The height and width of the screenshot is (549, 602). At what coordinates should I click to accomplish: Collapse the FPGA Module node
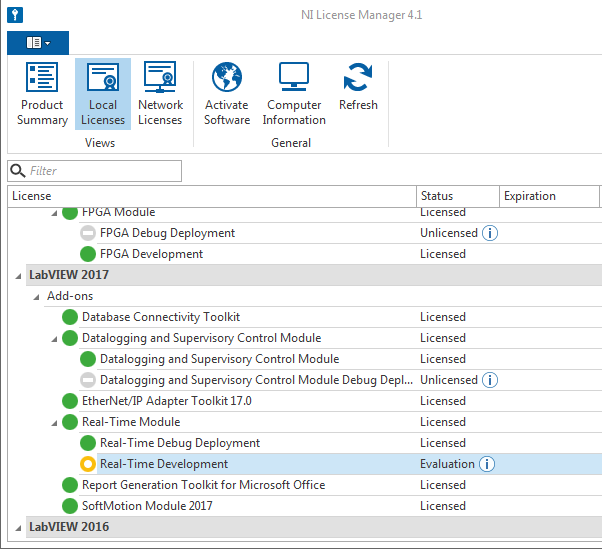pyautogui.click(x=54, y=213)
